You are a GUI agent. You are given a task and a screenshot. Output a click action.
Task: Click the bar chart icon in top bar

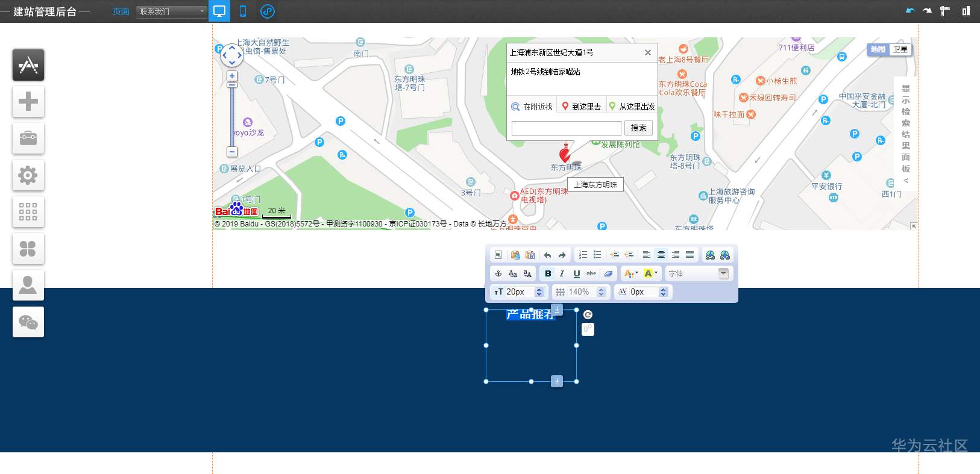pyautogui.click(x=966, y=11)
